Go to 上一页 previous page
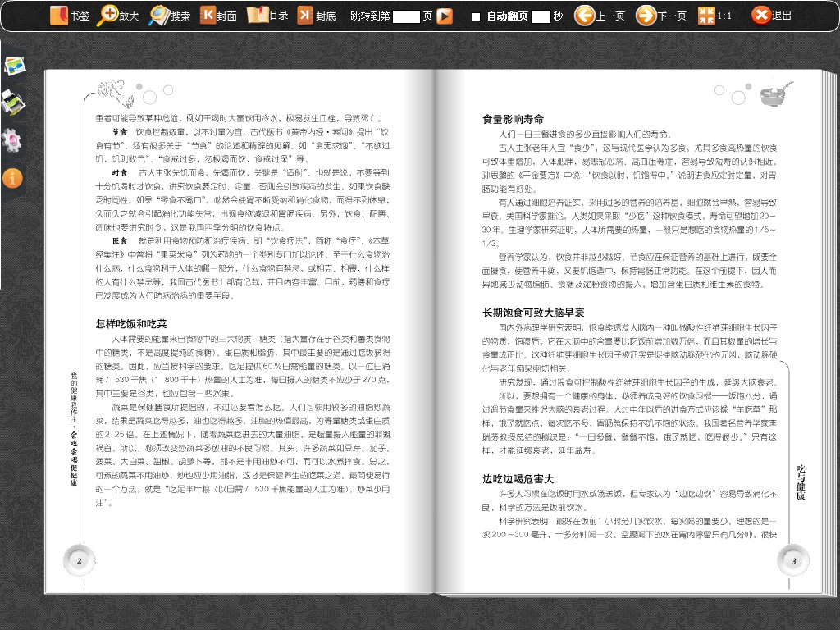Image resolution: width=840 pixels, height=630 pixels. [x=600, y=16]
